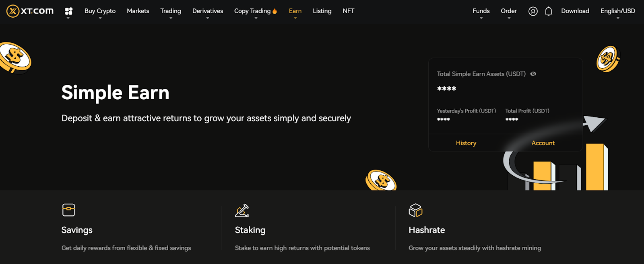Screen dimensions: 644x264
Task: Expand the Funds dropdown
Action: point(481,11)
